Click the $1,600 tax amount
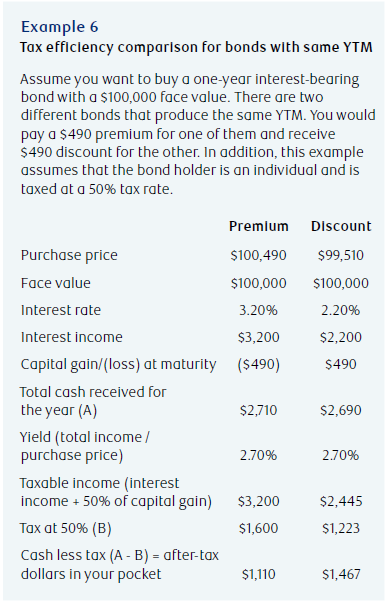 click(258, 528)
